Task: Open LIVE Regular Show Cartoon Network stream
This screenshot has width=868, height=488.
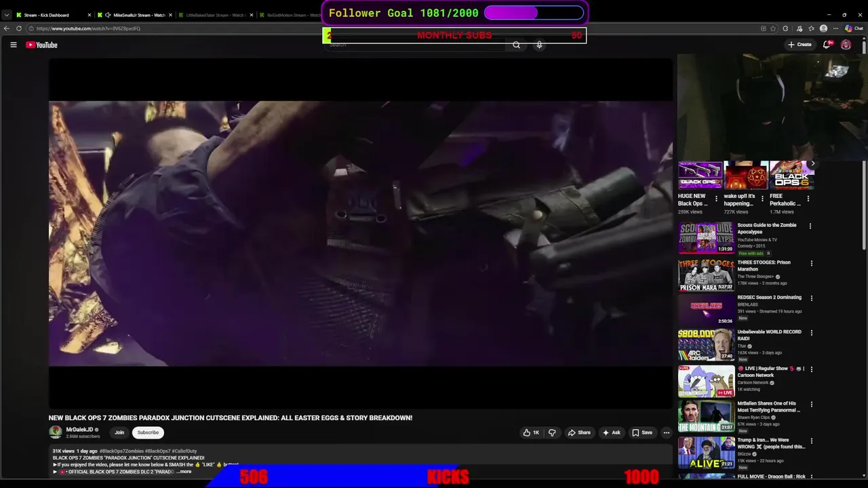Action: coord(706,381)
